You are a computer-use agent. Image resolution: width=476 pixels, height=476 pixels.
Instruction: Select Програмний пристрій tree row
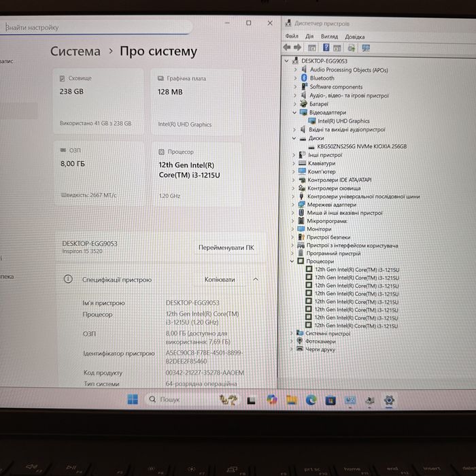pos(333,253)
